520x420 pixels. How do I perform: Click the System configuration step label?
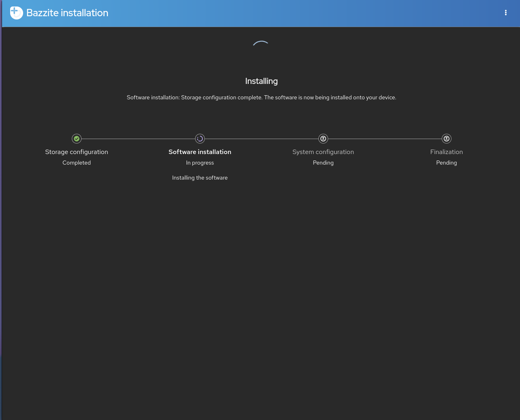(323, 152)
